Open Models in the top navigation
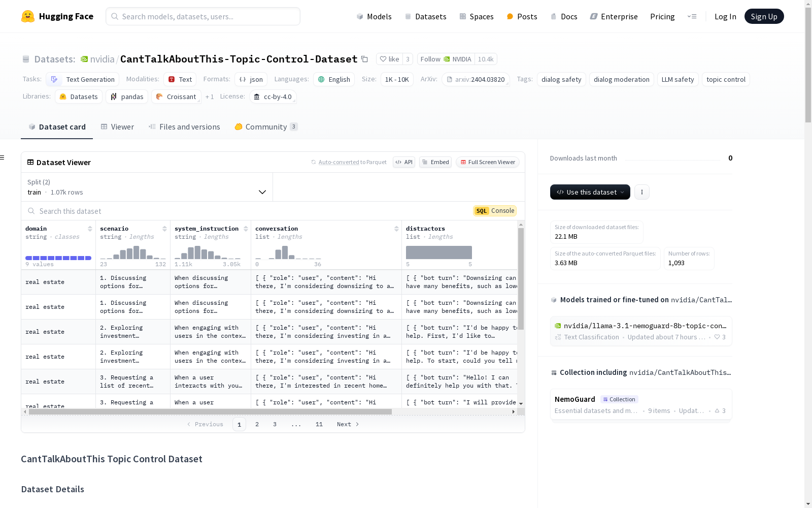The image size is (812, 508). [x=374, y=16]
